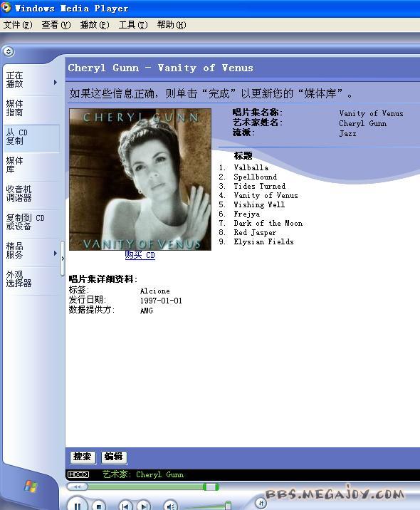Viewport: 420px width, 510px height.
Task: Open the 文件 menu
Action: coord(18,25)
